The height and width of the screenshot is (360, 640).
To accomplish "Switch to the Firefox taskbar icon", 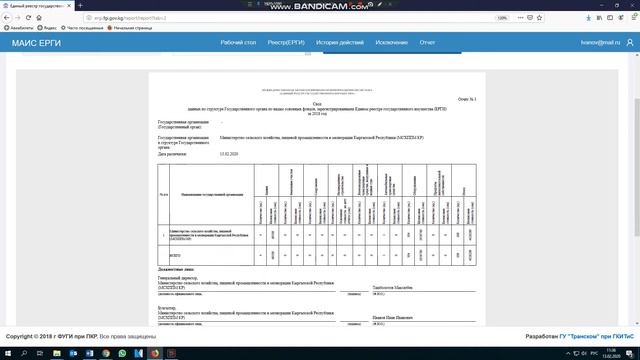I will (x=155, y=353).
